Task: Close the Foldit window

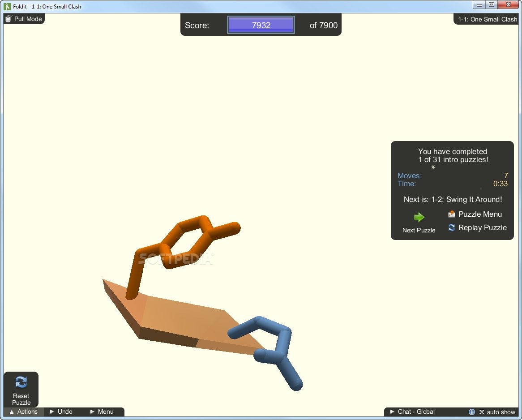Action: (x=509, y=4)
